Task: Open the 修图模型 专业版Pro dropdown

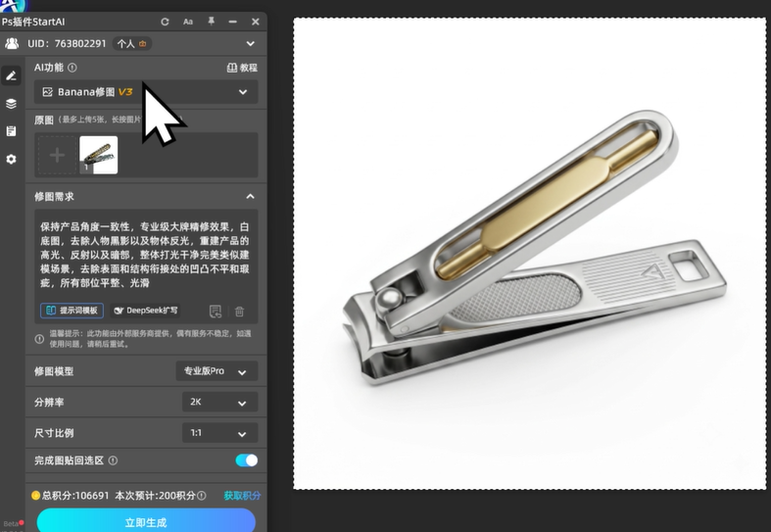Action: coord(217,371)
